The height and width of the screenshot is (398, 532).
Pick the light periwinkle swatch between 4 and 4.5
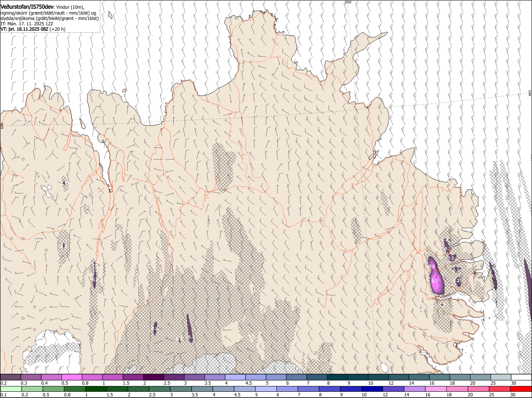[235, 377]
